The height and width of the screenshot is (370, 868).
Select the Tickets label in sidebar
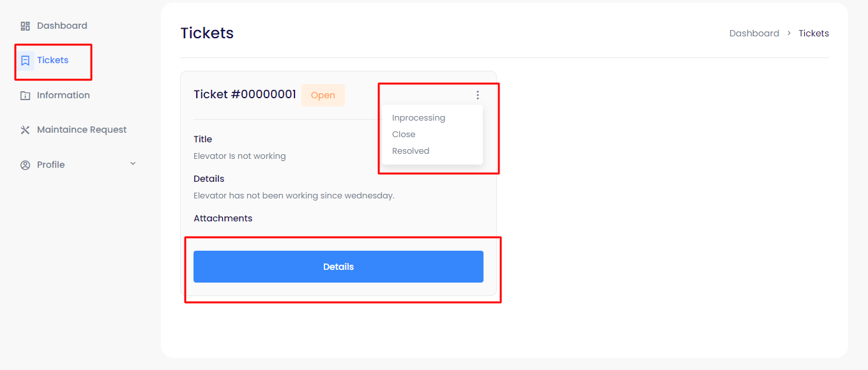[x=52, y=61]
